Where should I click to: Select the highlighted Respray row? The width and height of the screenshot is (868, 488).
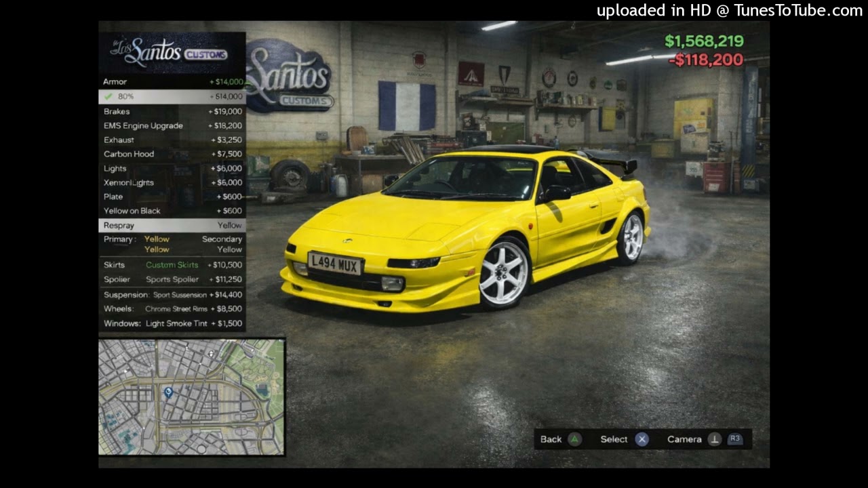[x=172, y=226]
